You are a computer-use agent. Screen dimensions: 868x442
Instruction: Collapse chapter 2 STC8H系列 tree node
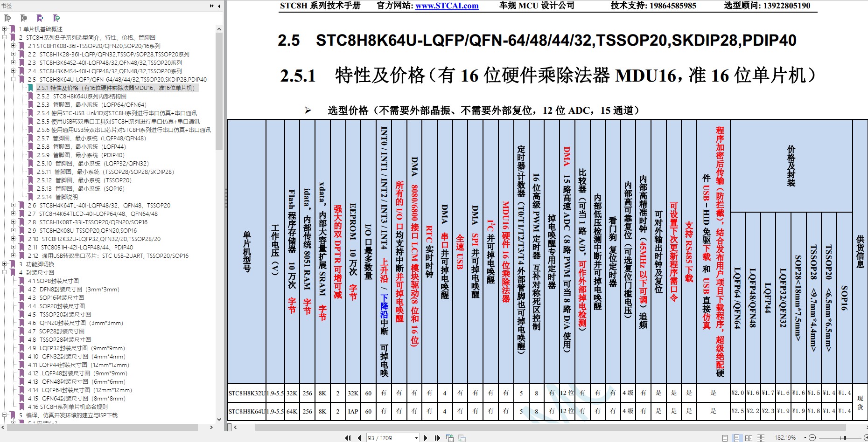(x=5, y=37)
